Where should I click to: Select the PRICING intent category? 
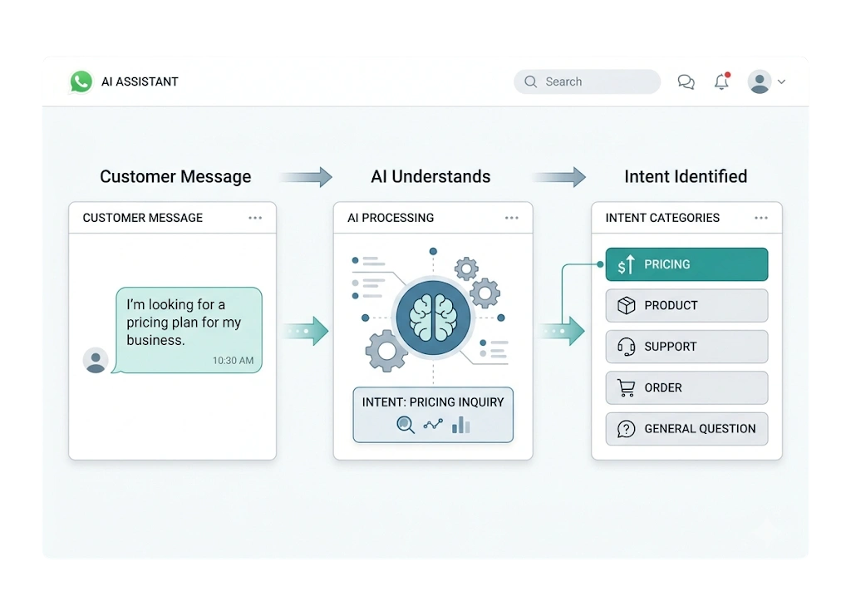coord(686,264)
